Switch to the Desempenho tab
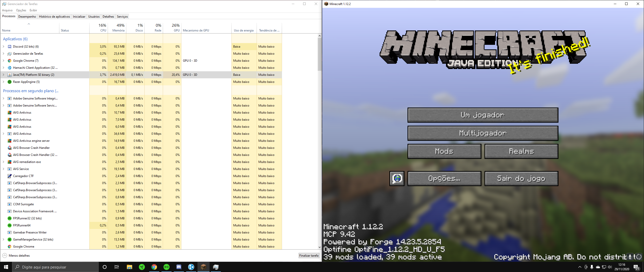 (27, 17)
